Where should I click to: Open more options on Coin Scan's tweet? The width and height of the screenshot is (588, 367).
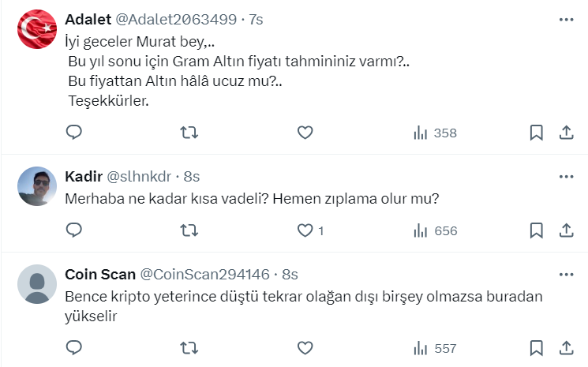pyautogui.click(x=566, y=274)
